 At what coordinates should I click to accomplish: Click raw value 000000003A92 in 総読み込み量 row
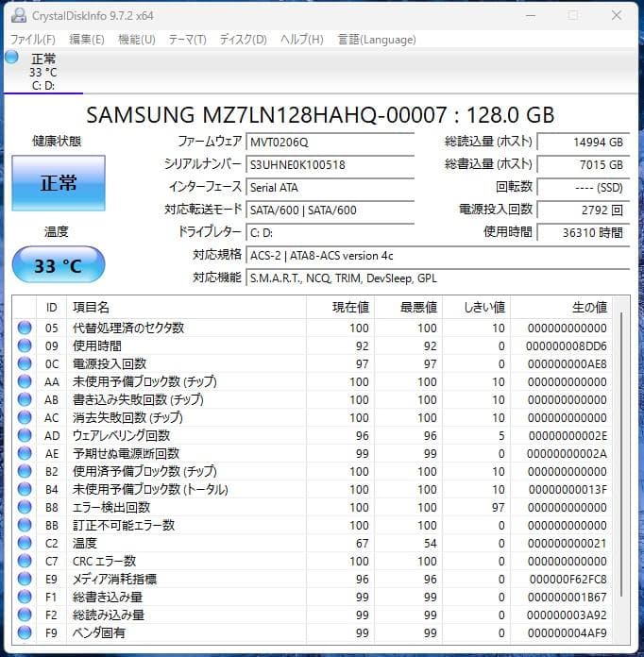[x=567, y=615]
